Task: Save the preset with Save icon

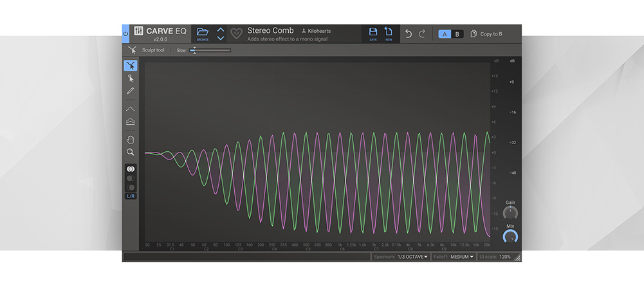Action: coord(373,33)
